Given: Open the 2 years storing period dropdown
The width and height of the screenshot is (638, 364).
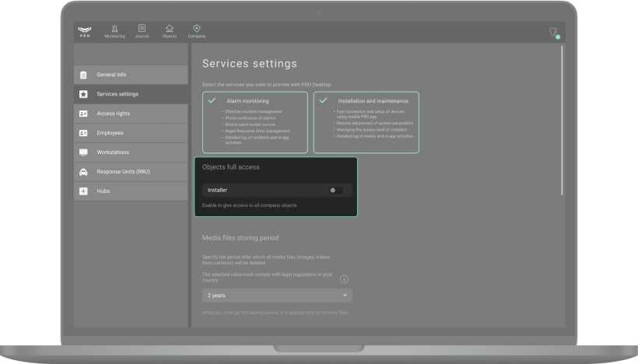Looking at the screenshot, I should [276, 296].
